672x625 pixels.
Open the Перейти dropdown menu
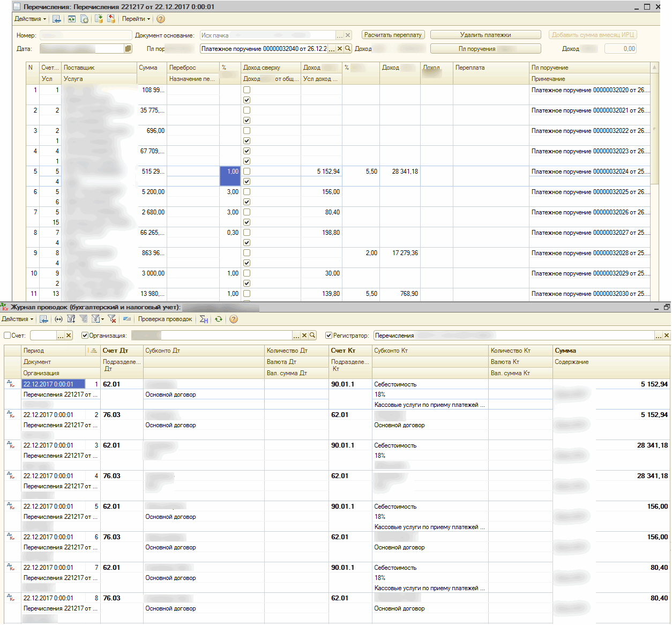click(136, 19)
